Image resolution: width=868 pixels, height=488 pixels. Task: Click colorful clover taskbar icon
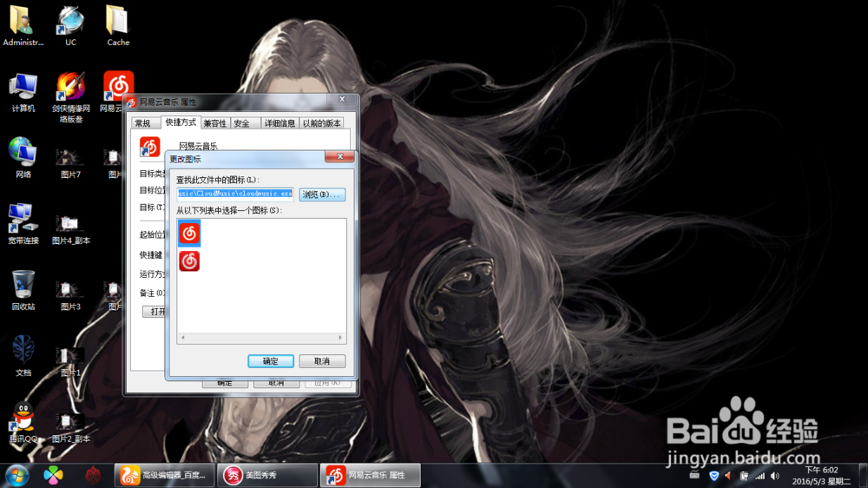tap(53, 475)
